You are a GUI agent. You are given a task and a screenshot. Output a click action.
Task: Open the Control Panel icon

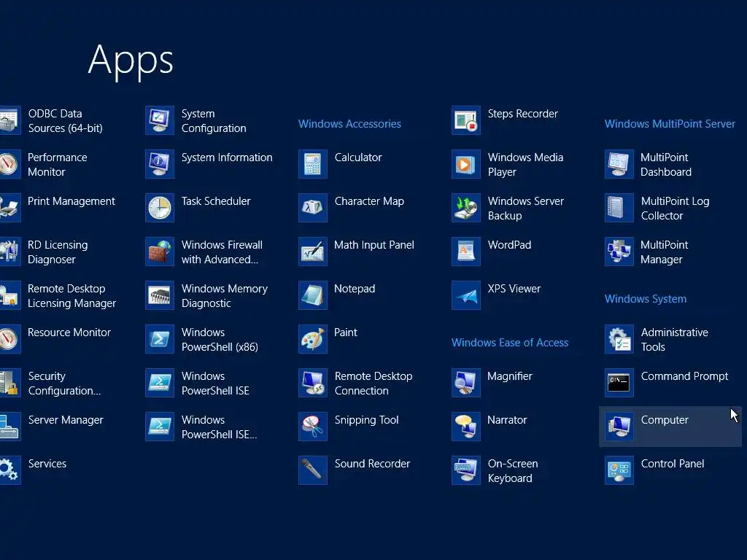[619, 470]
